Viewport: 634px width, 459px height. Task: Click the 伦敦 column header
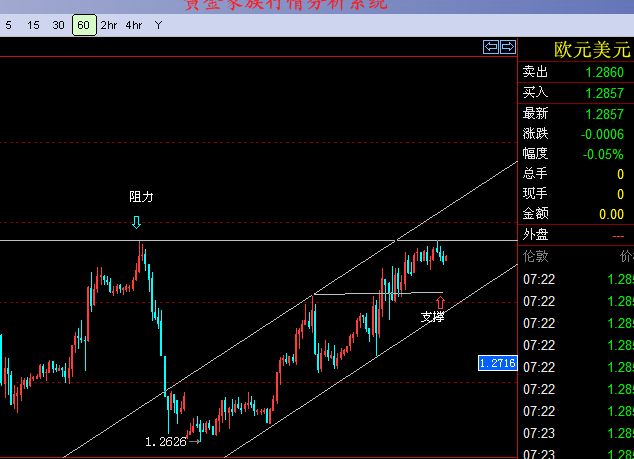535,256
